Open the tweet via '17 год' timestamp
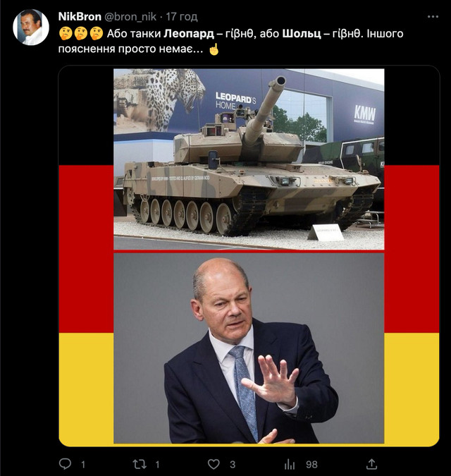Viewport: 451px width, 476px height. click(182, 17)
